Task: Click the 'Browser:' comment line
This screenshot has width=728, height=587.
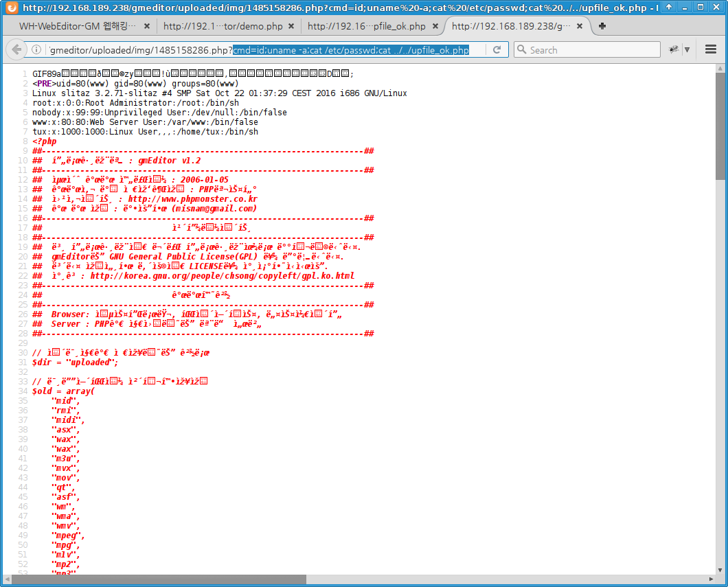Action: [x=187, y=314]
